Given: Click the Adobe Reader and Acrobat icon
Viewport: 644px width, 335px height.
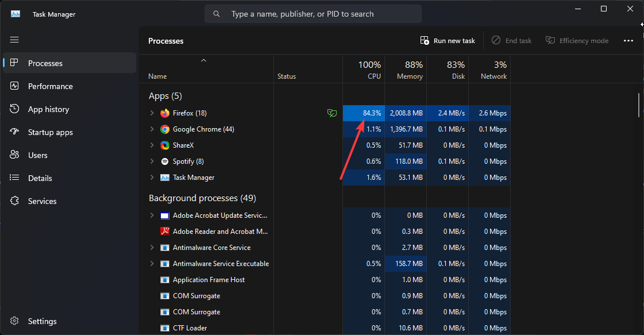Looking at the screenshot, I should click(x=165, y=232).
